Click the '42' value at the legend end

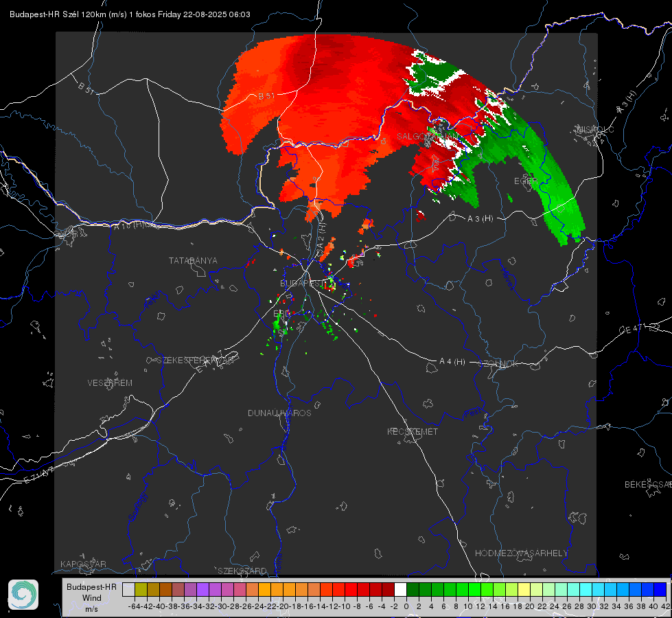[665, 606]
